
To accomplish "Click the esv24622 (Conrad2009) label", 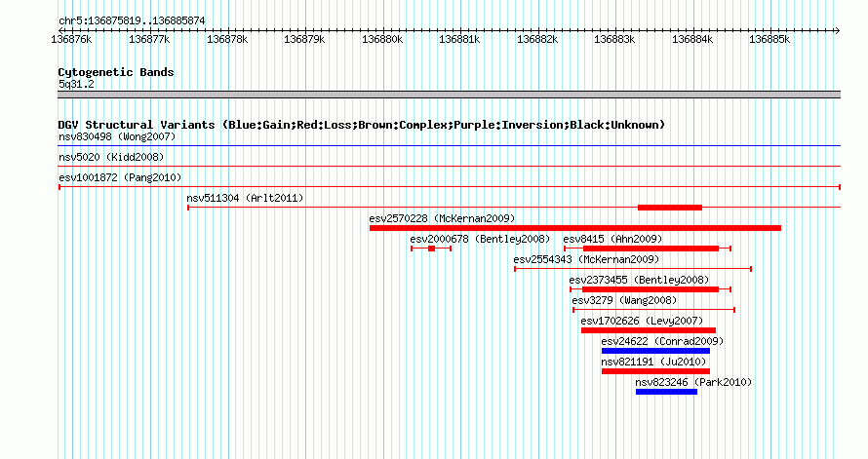I will coord(662,341).
